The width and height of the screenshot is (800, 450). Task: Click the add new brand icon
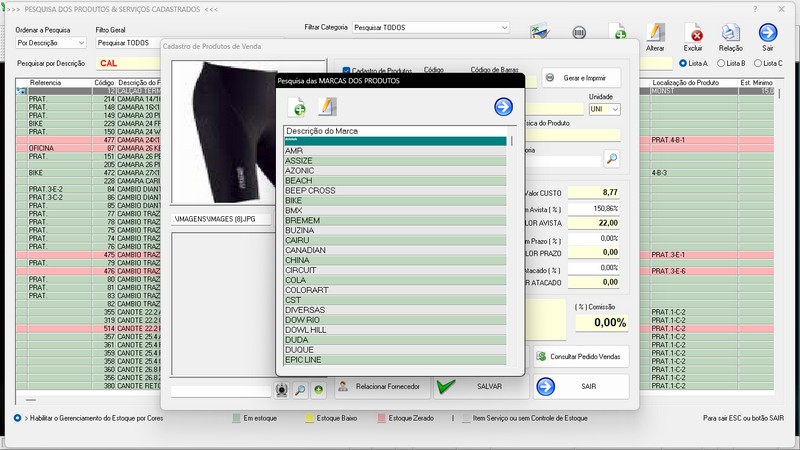pyautogui.click(x=297, y=107)
